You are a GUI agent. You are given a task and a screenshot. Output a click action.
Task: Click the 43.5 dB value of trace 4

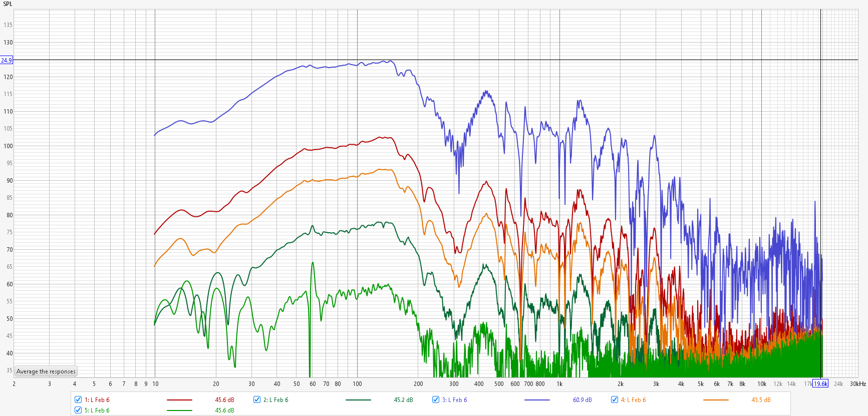761,400
